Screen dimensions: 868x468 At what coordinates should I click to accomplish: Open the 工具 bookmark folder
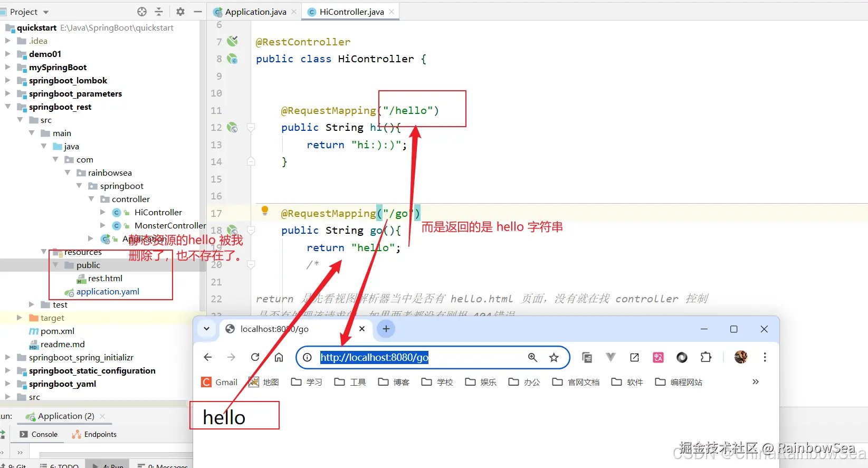350,382
